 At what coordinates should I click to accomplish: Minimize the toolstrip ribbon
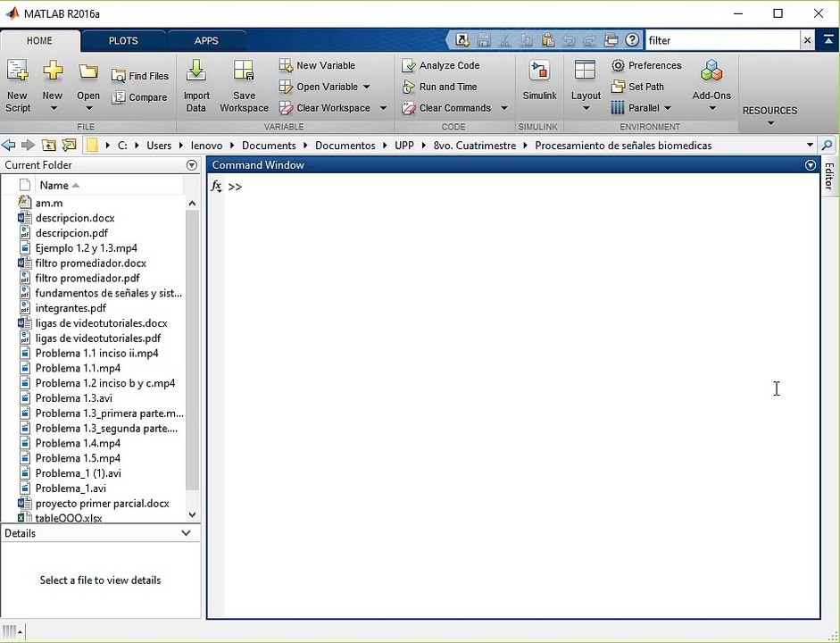point(828,40)
